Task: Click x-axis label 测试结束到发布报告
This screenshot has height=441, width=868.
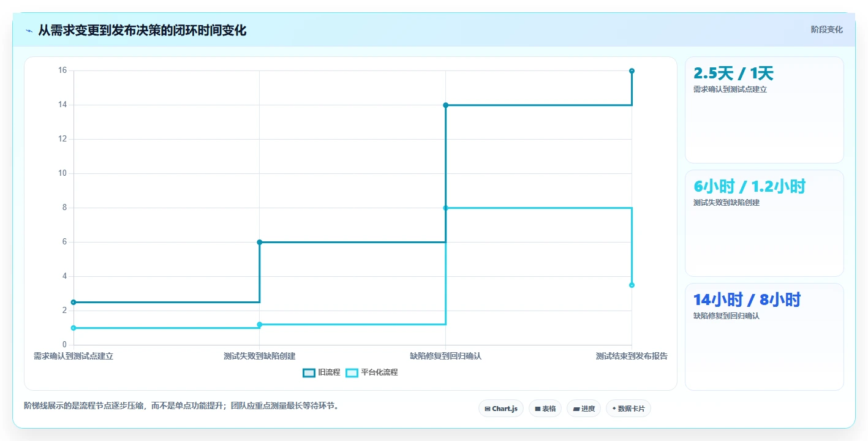Action: 632,356
